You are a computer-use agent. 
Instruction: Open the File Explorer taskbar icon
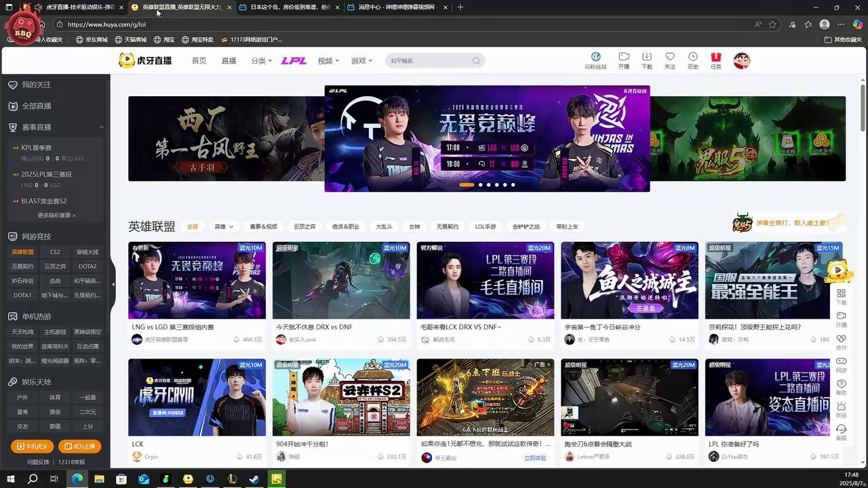point(99,479)
